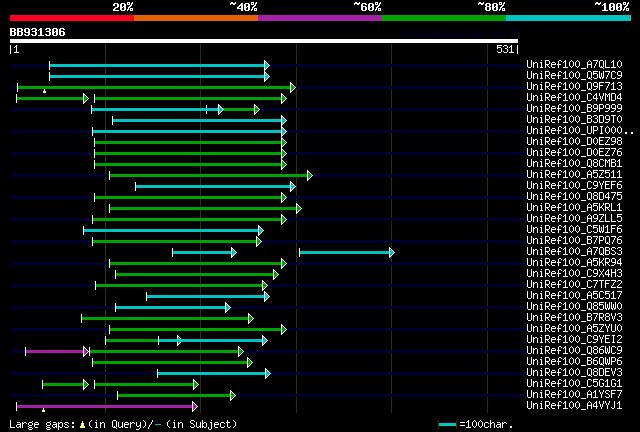Click the cyan alignment bar in the B3D9T0 row
The image size is (640, 432).
[x=200, y=120]
